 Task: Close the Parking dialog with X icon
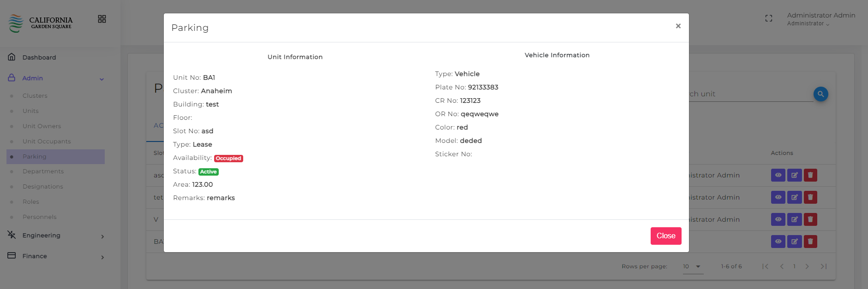pyautogui.click(x=678, y=26)
